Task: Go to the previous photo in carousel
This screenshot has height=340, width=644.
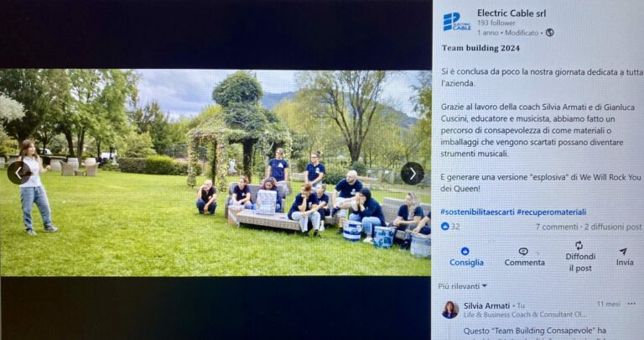Action: (x=18, y=173)
